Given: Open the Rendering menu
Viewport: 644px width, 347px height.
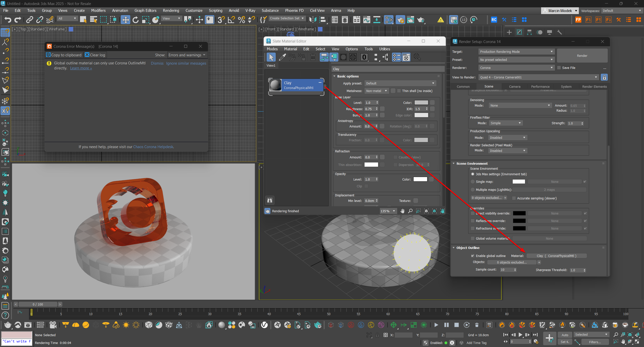Looking at the screenshot, I should point(171,10).
